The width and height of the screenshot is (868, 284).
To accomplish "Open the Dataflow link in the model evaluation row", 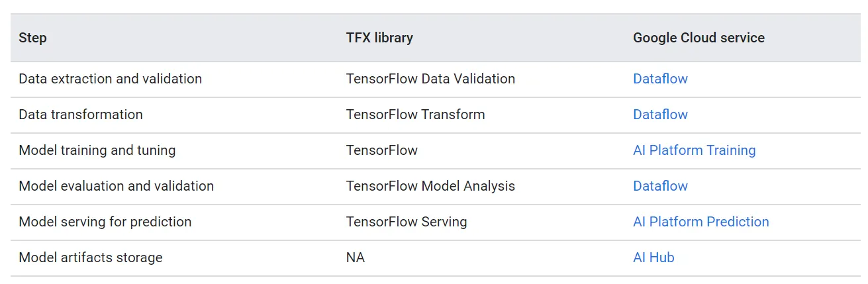I will (660, 186).
